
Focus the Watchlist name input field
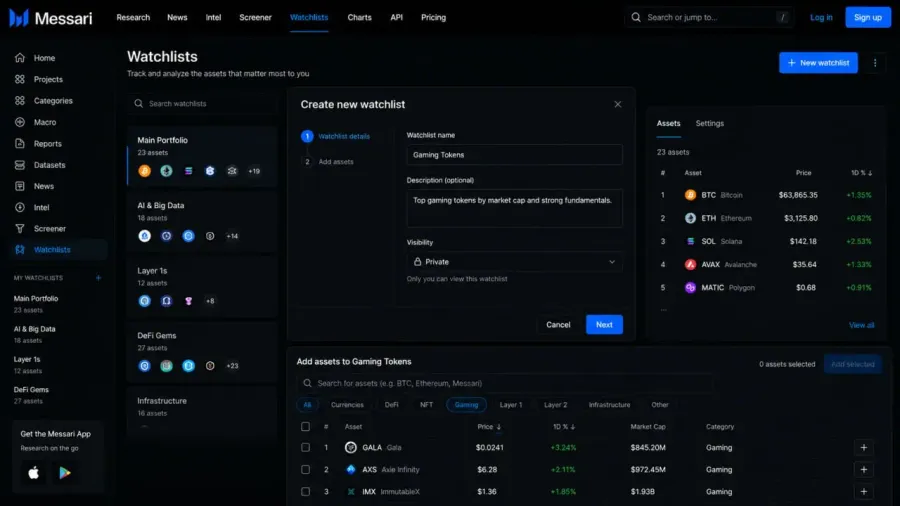pyautogui.click(x=514, y=155)
